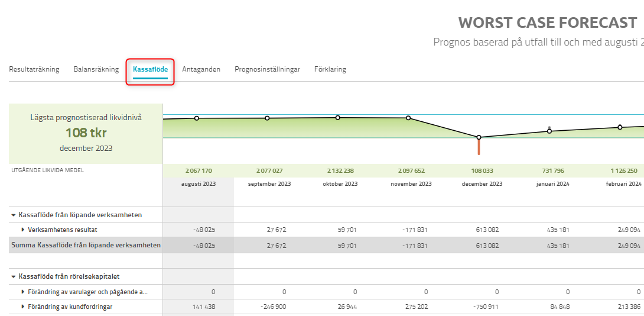Click closing balance value 1 126 250
The image size is (644, 316).
point(623,171)
